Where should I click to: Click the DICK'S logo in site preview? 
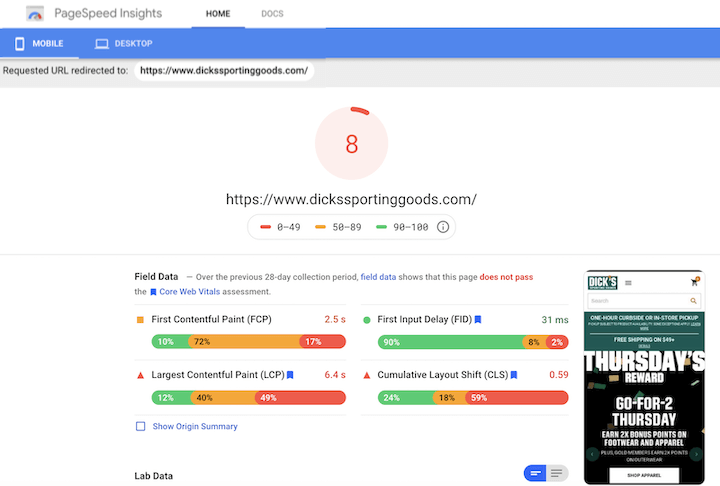[x=602, y=283]
